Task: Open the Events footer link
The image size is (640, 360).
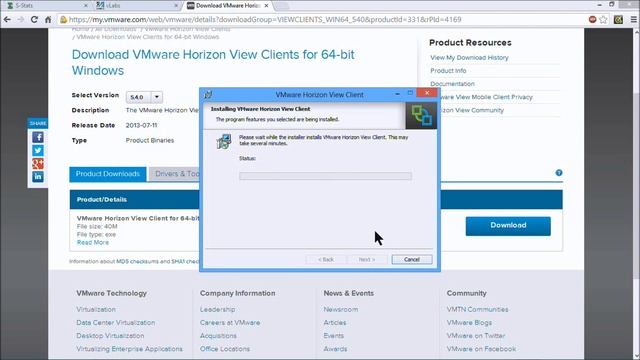Action: coord(333,336)
